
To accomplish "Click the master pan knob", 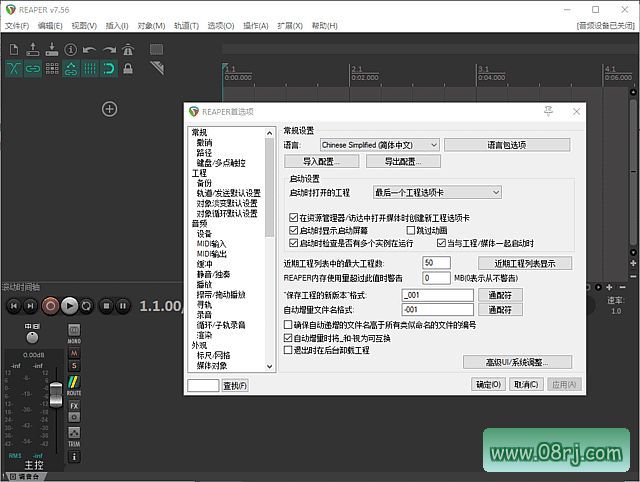I will tap(32, 337).
